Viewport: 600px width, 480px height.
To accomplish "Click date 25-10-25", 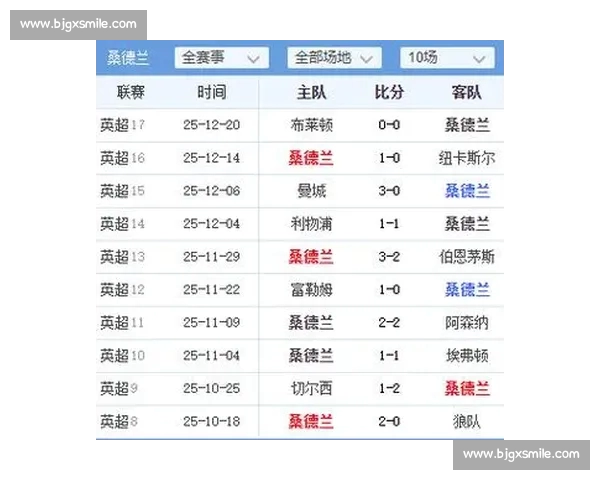I will click(x=212, y=389).
